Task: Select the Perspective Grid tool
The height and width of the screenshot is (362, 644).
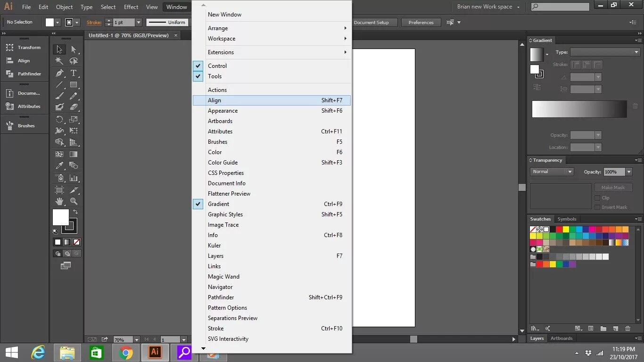Action: [x=74, y=142]
